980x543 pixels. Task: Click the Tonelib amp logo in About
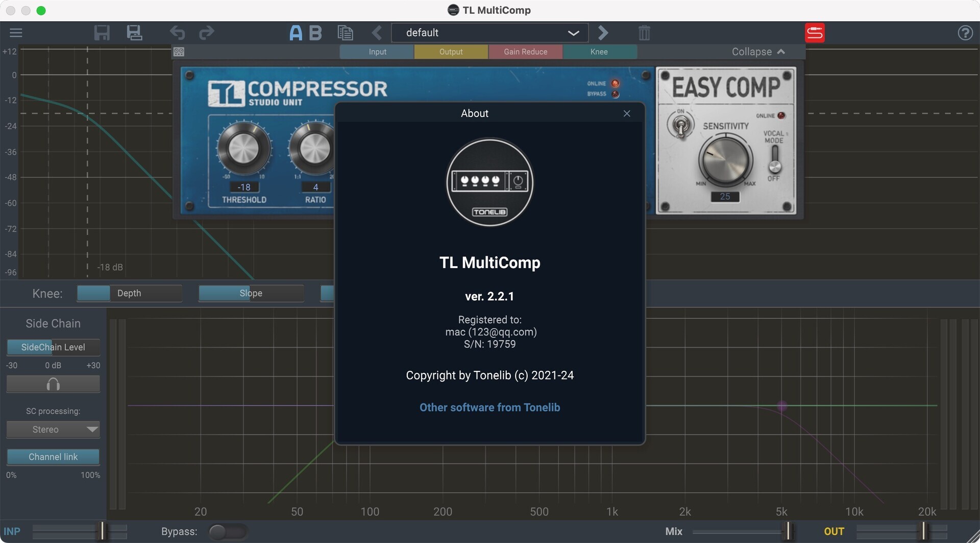490,182
